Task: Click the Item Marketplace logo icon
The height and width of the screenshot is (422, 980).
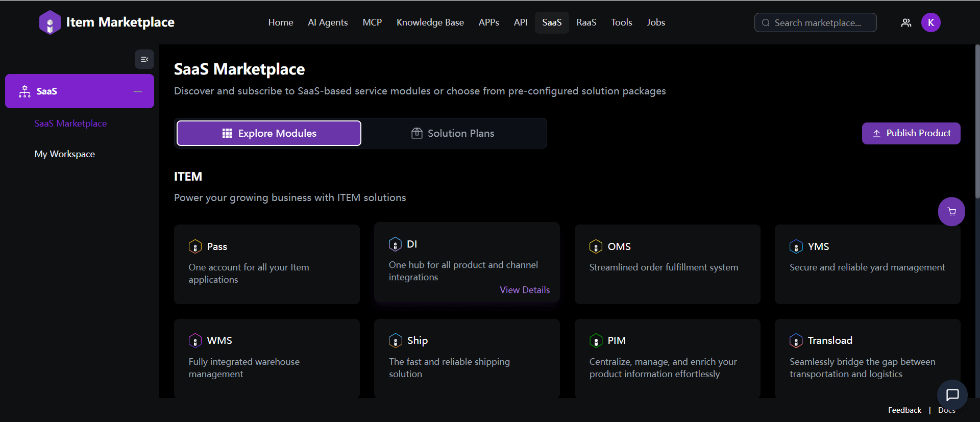Action: 50,22
